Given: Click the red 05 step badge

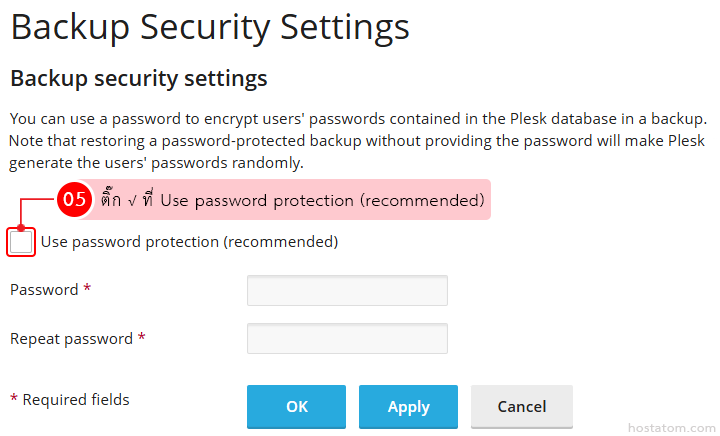Looking at the screenshot, I should click(x=75, y=199).
